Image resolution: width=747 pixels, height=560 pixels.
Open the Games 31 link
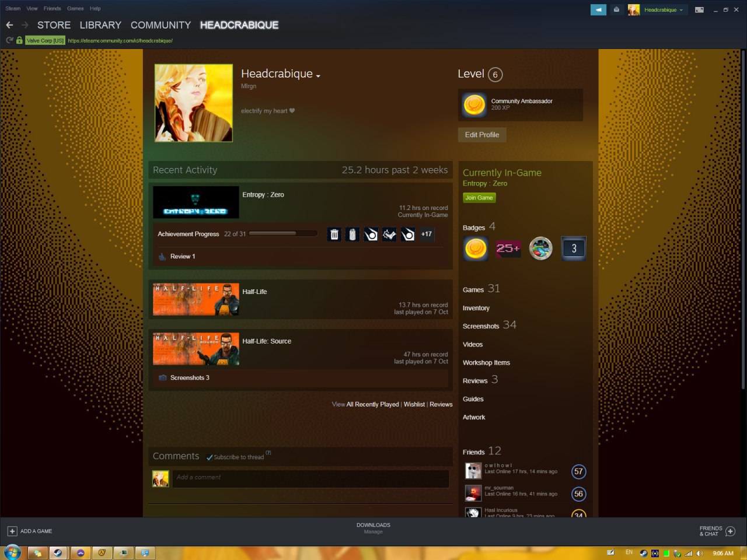481,289
